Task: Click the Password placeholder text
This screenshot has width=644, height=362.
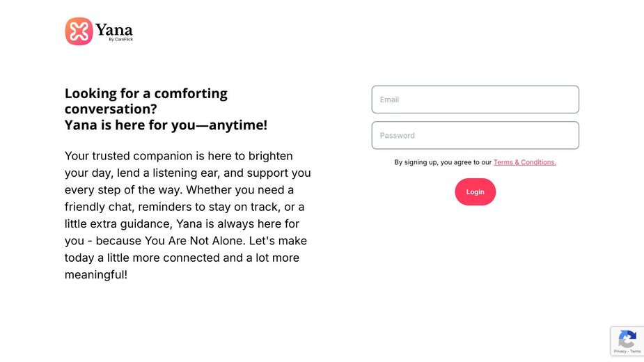Action: [397, 136]
